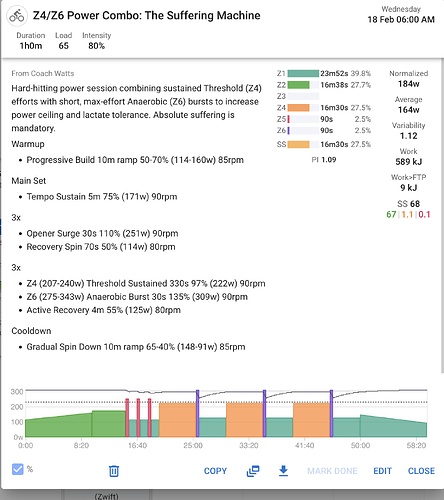Viewport: 444px width, 500px height.
Task: Close the workout dialog via CLOSE
Action: [x=421, y=471]
